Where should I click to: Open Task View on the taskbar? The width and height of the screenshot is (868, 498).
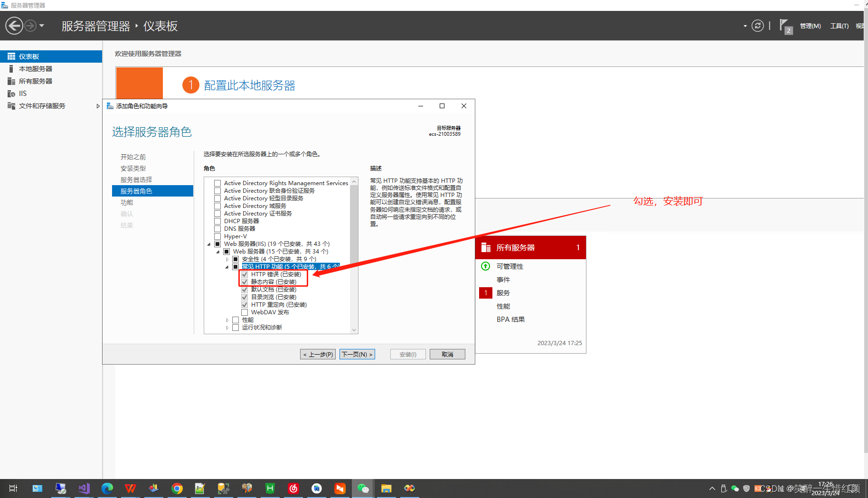pos(13,488)
